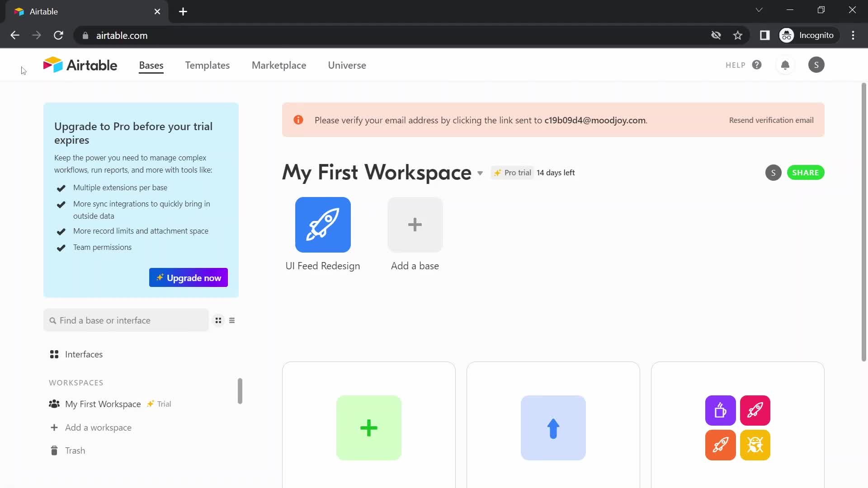Viewport: 868px width, 488px height.
Task: Click the sidebar scrollbar thumb
Action: (x=240, y=391)
